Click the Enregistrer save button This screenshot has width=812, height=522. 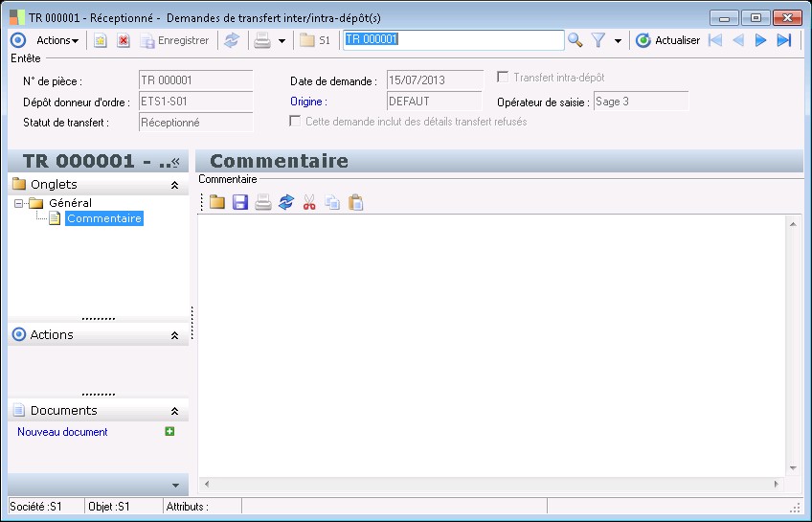[x=175, y=40]
